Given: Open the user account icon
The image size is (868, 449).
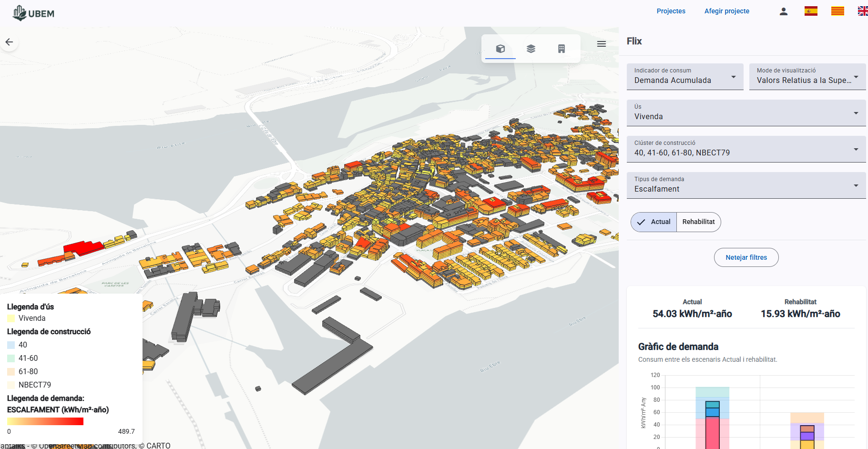Looking at the screenshot, I should pyautogui.click(x=784, y=11).
